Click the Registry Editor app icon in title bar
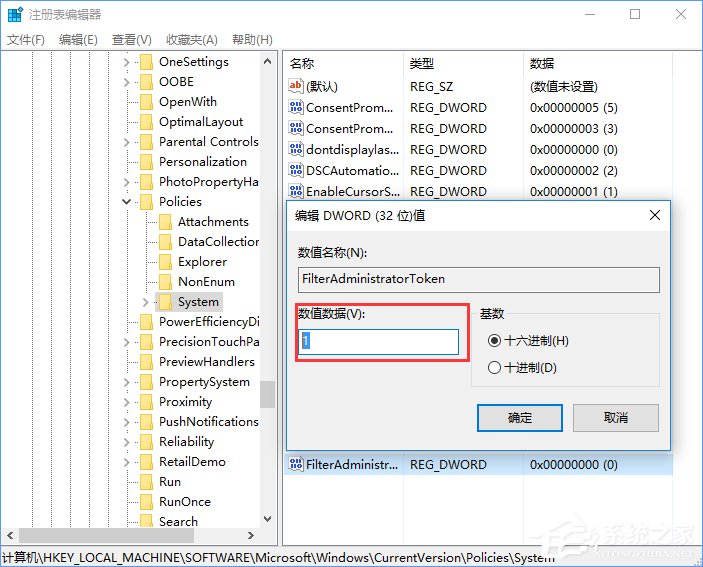This screenshot has height=567, width=703. coord(14,15)
